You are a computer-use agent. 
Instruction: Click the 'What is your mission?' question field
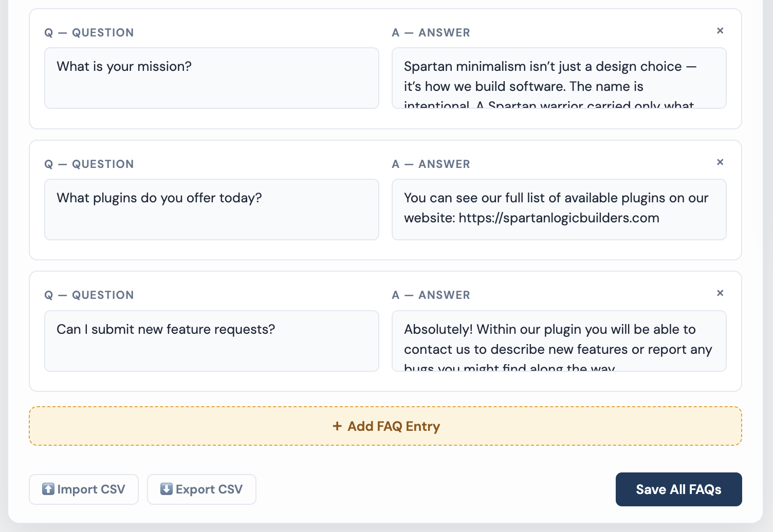[x=212, y=78]
